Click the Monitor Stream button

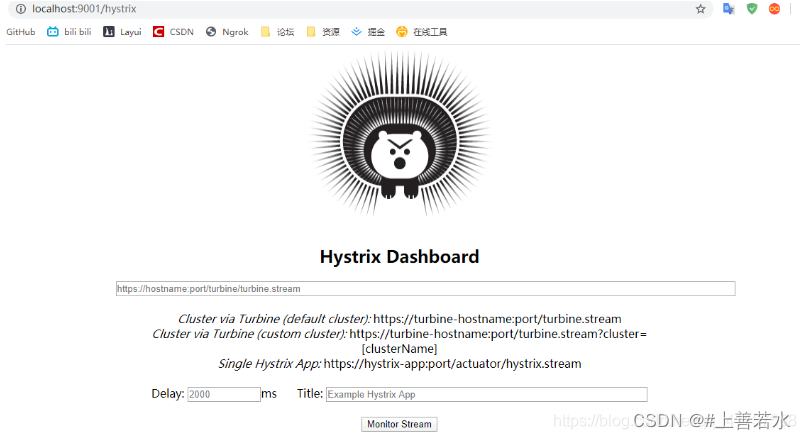pyautogui.click(x=399, y=424)
